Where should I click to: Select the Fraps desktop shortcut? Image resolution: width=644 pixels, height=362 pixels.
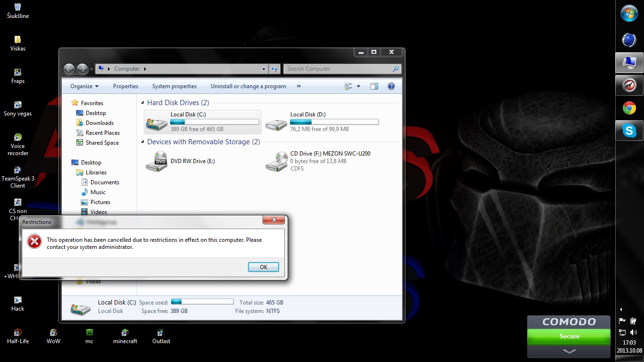[18, 76]
